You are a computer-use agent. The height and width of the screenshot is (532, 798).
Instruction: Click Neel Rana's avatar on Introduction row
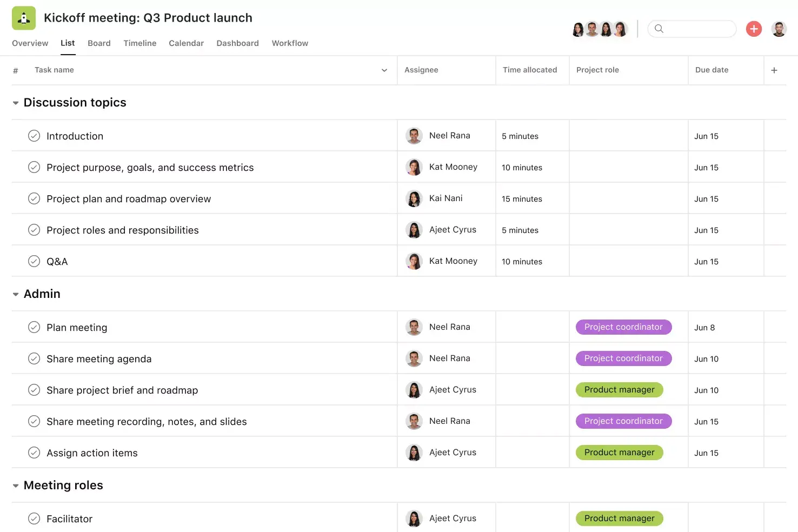point(414,136)
